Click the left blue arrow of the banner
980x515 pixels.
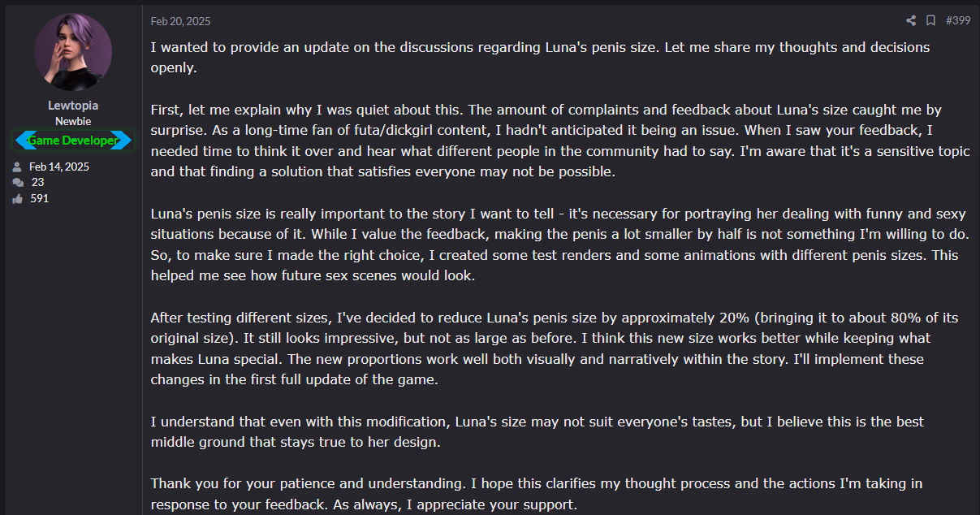coord(23,141)
